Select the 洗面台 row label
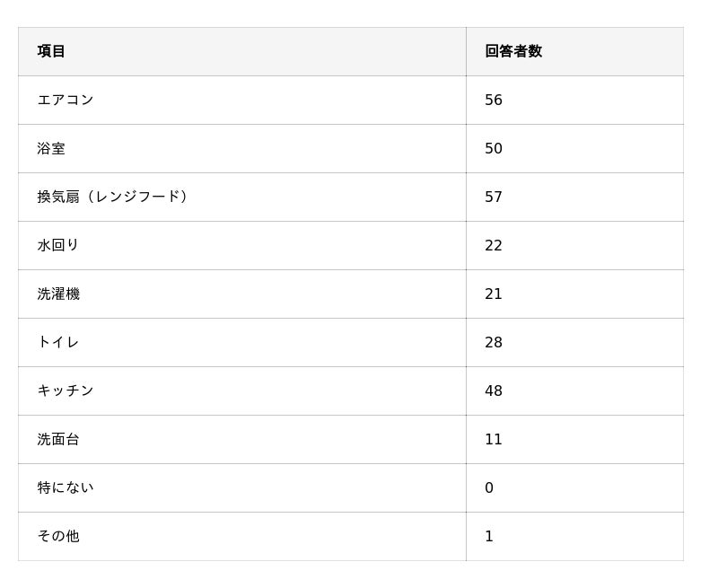The width and height of the screenshot is (718, 588). pos(58,439)
